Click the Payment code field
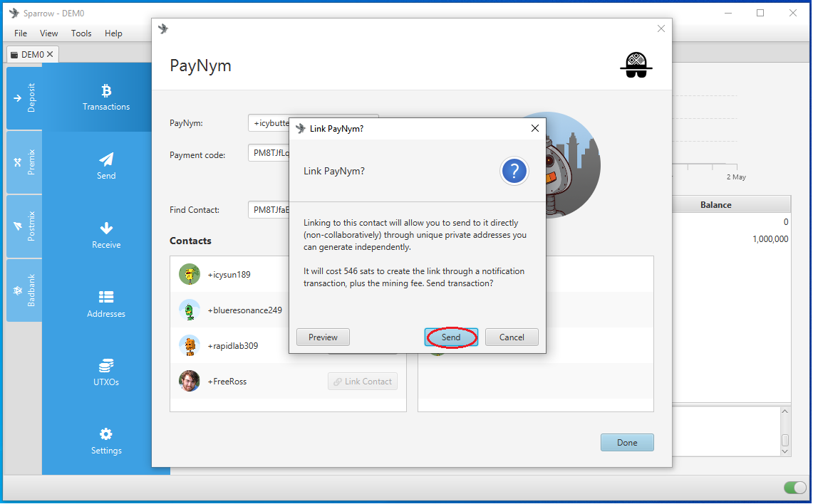The width and height of the screenshot is (813, 504). (269, 153)
